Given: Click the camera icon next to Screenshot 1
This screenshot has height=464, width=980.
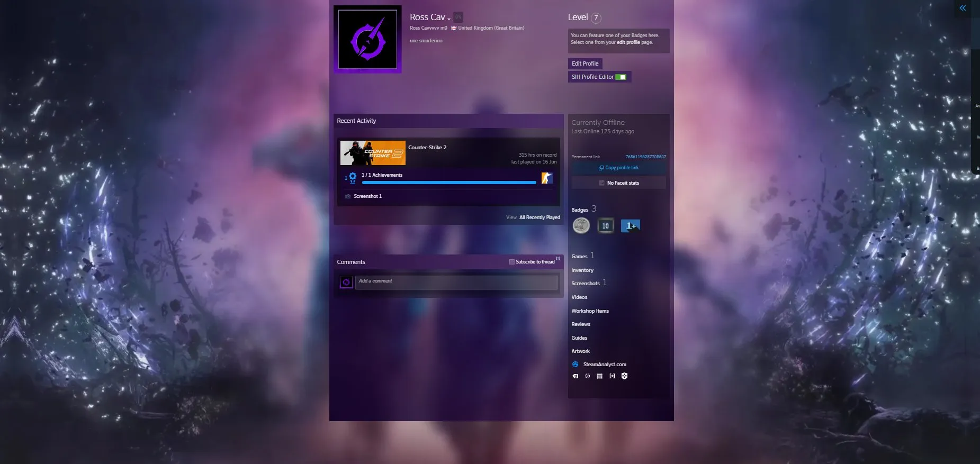Looking at the screenshot, I should coord(348,196).
